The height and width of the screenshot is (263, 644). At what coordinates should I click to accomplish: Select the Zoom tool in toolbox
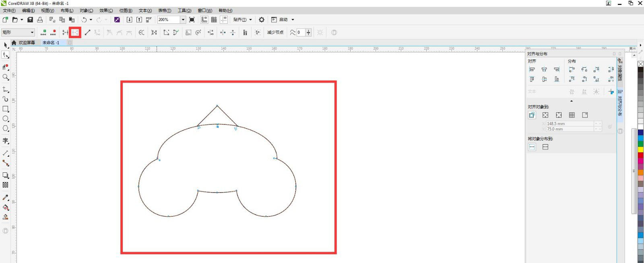6,77
